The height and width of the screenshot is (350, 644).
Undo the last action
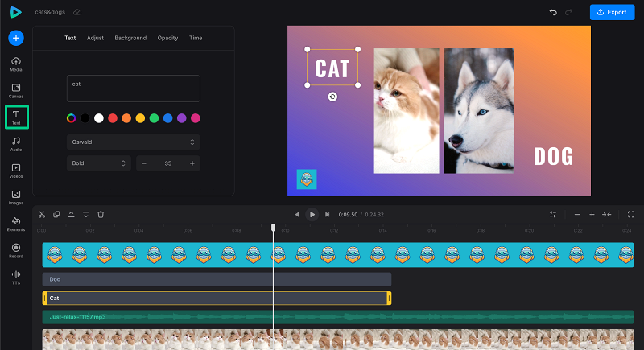(x=553, y=12)
